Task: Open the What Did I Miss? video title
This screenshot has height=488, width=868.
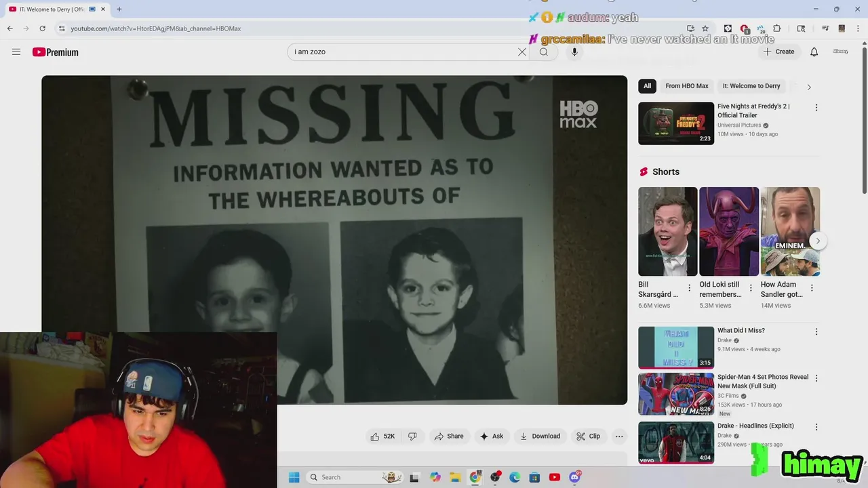Action: click(741, 331)
